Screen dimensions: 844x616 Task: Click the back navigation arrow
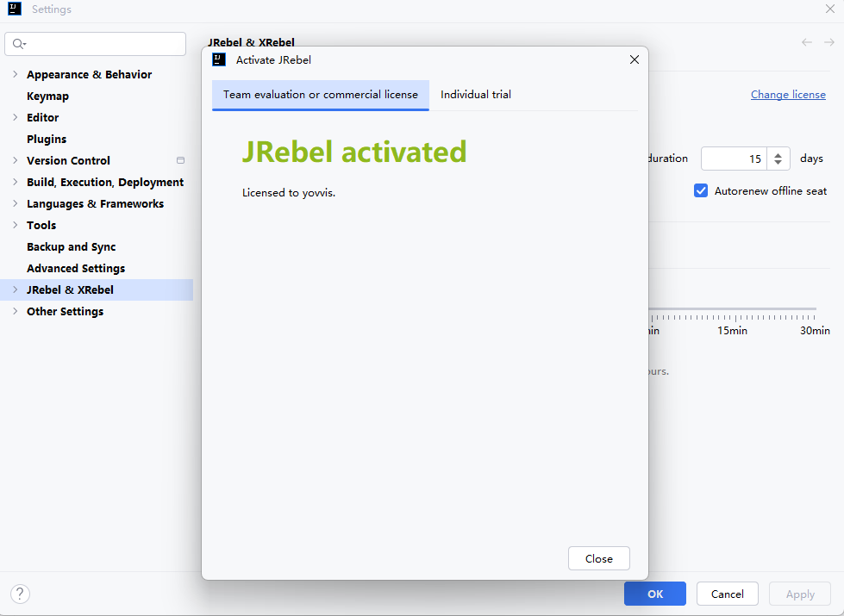pyautogui.click(x=807, y=42)
